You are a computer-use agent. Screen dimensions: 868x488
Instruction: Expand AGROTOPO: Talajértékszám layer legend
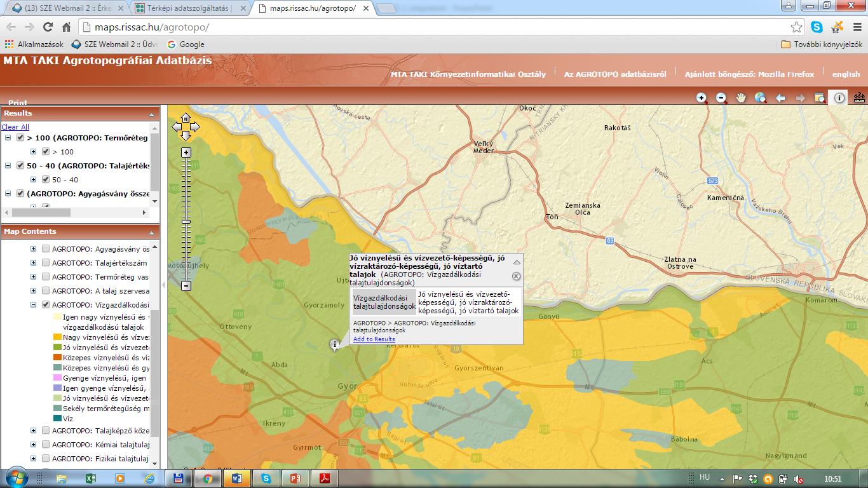[x=34, y=263]
